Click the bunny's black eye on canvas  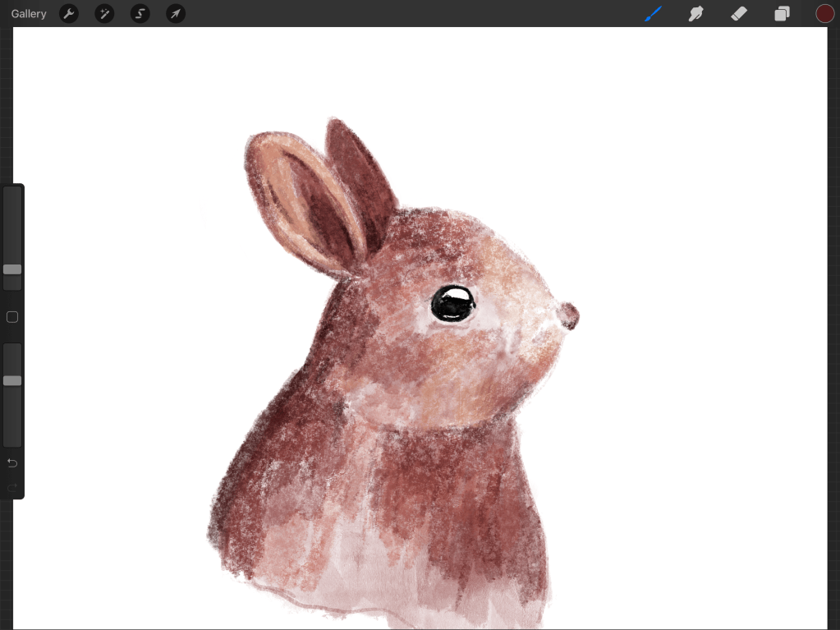point(453,304)
